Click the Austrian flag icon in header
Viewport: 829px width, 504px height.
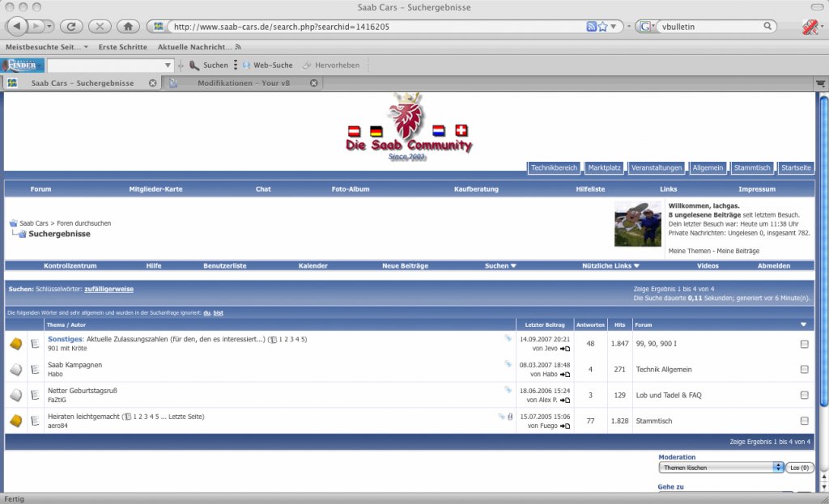point(355,131)
